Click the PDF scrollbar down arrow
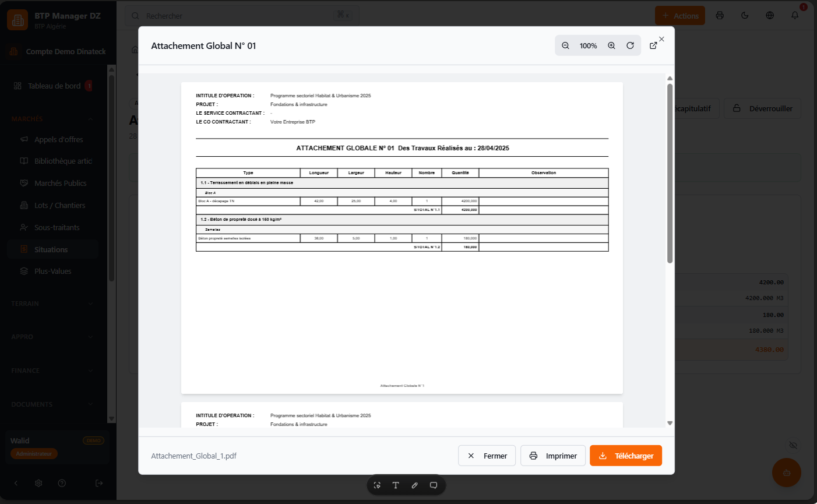Viewport: 817px width, 504px height. coord(670,423)
